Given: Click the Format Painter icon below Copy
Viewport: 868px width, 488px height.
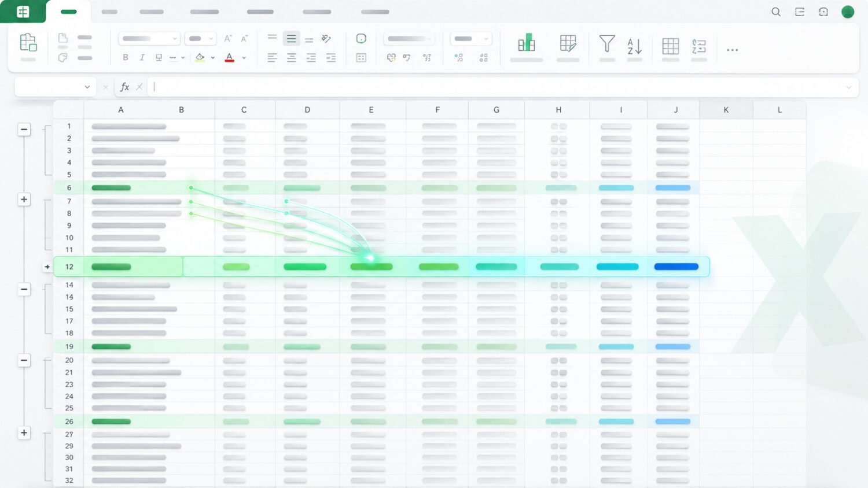Looking at the screenshot, I should [62, 57].
